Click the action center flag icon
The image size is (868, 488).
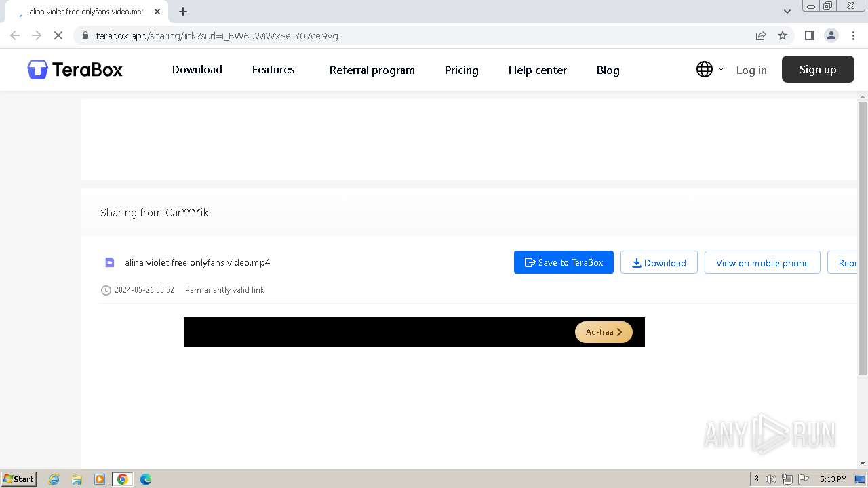point(804,479)
